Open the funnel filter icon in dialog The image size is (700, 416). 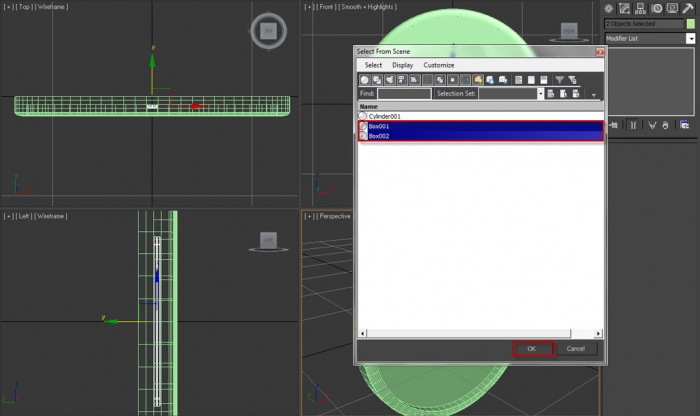pyautogui.click(x=559, y=80)
